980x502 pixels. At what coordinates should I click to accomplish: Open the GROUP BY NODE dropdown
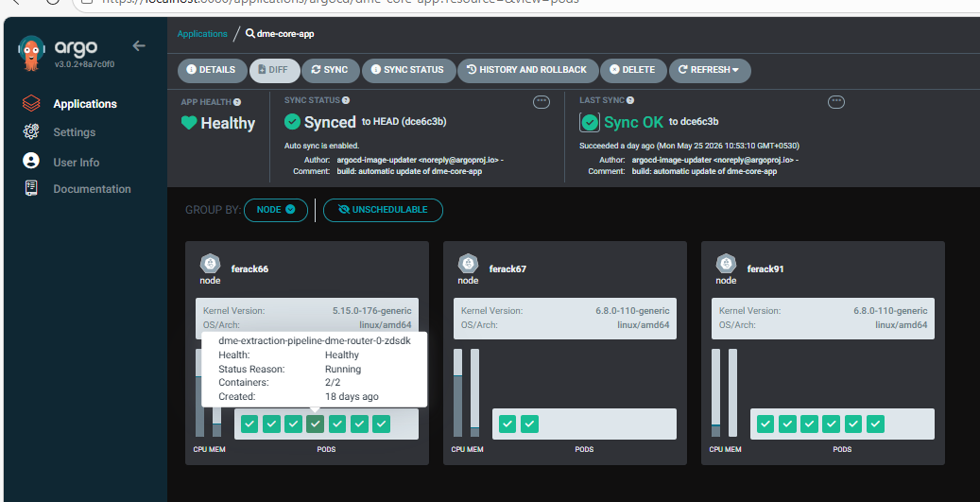coord(276,210)
